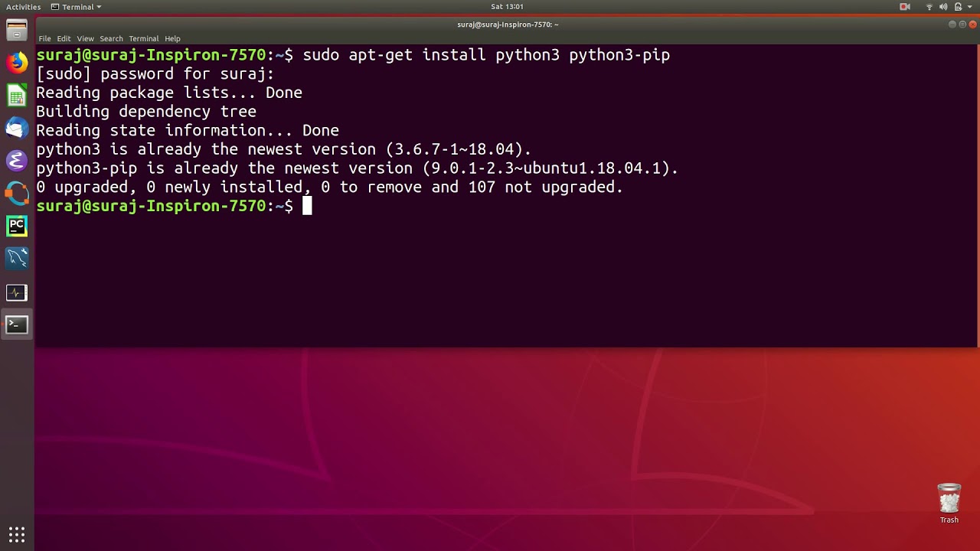Expand the system menu arrow
This screenshot has width=980, height=551.
970,7
